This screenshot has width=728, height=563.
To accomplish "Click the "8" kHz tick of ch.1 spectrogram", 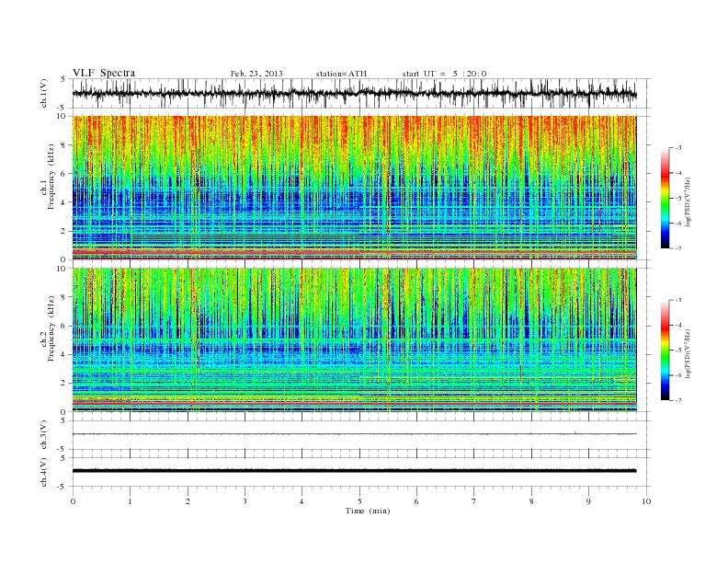I will pos(64,145).
